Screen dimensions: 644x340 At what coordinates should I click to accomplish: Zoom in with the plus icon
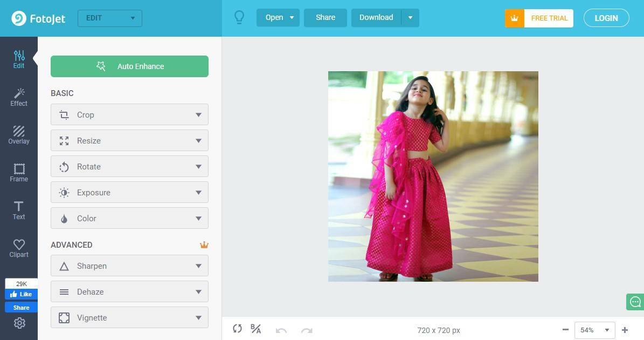point(625,330)
